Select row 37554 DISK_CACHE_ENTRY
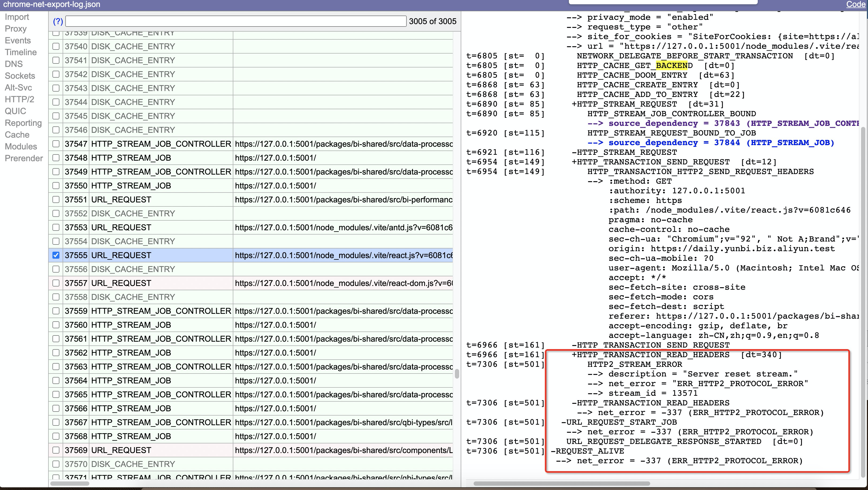The height and width of the screenshot is (490, 868). click(x=251, y=241)
